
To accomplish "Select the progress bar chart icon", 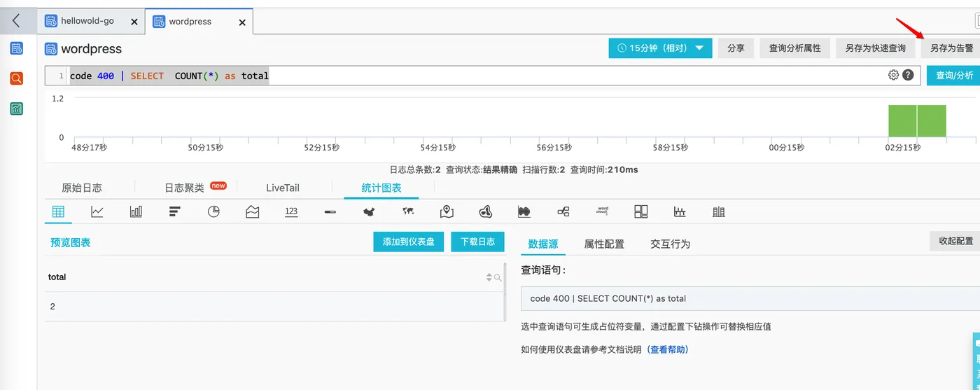I will click(330, 211).
